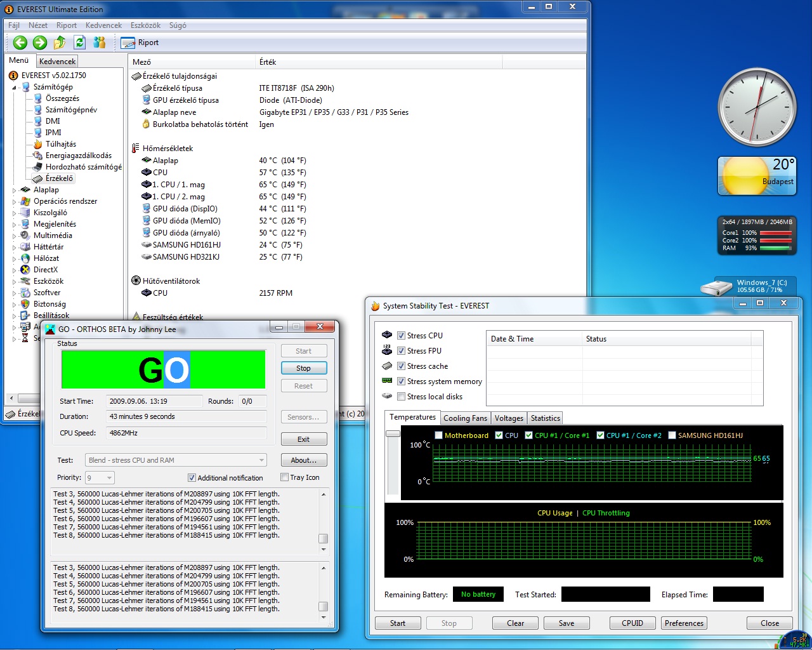
Task: Click the Stress local disks drive icon
Action: coord(387,396)
